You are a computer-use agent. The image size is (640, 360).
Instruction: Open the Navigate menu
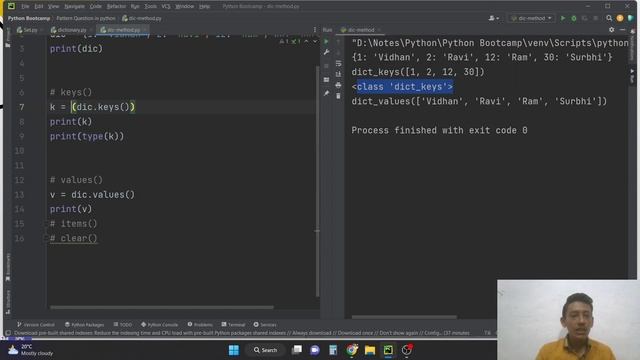click(74, 7)
